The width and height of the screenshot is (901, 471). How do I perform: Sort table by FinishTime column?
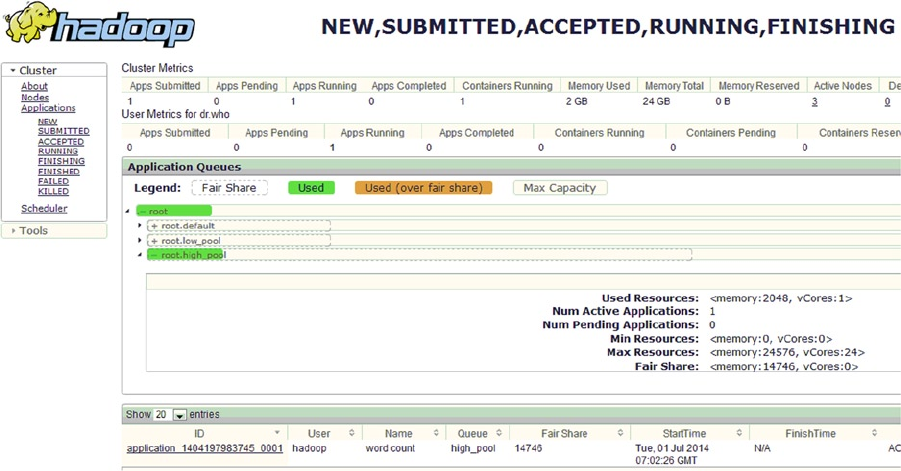click(x=816, y=433)
